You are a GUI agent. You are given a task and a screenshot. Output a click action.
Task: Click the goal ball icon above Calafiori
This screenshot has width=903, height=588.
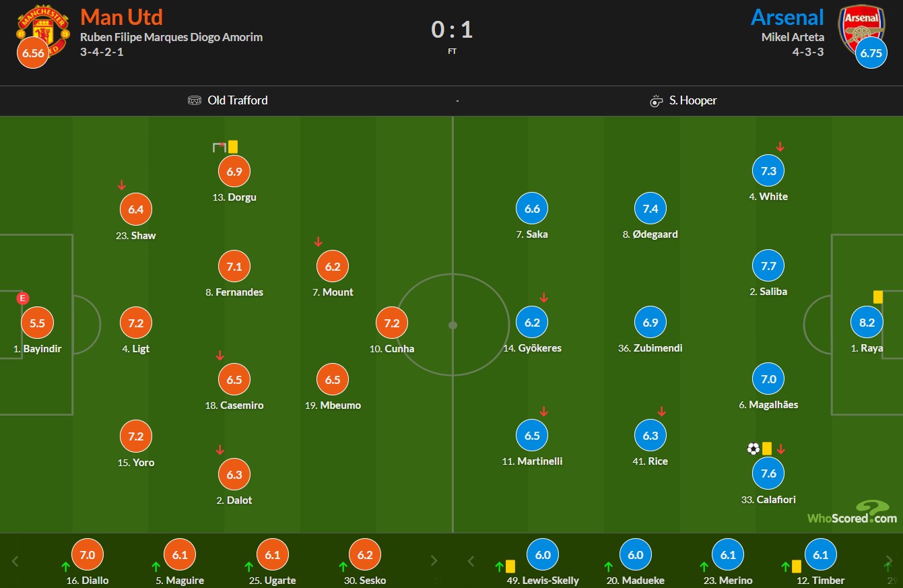click(x=753, y=449)
